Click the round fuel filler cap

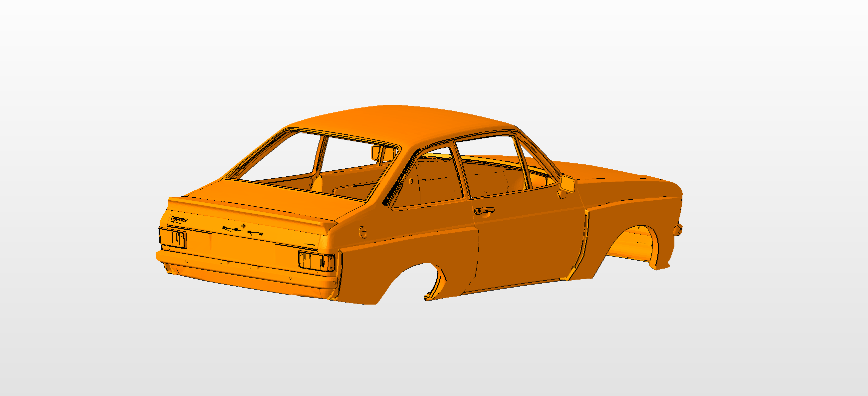pos(362,232)
